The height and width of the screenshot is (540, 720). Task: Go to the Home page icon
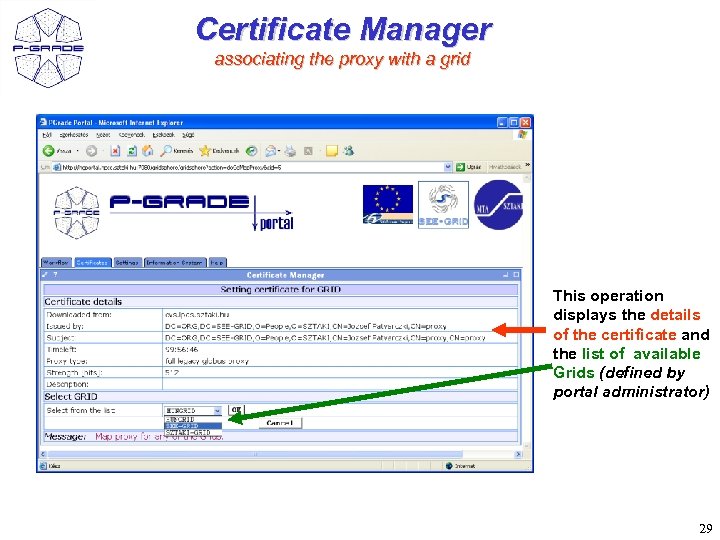(x=148, y=151)
